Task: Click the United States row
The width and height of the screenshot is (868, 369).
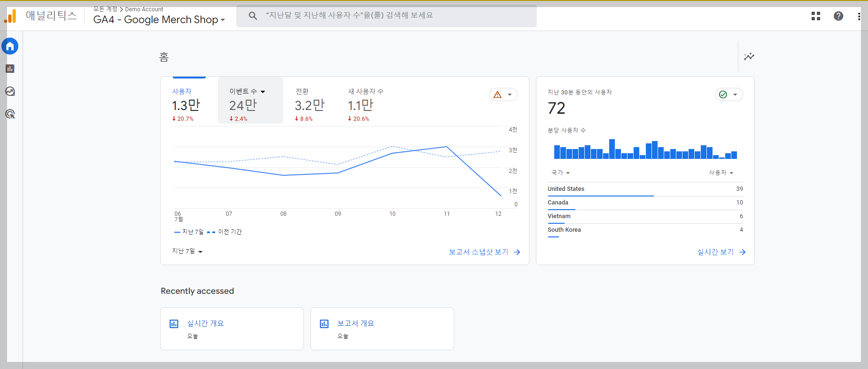Action: click(645, 189)
